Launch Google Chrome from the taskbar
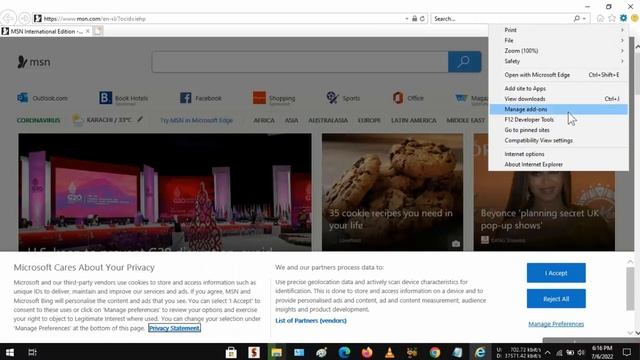Screen dimensions: 640x360 435,352
